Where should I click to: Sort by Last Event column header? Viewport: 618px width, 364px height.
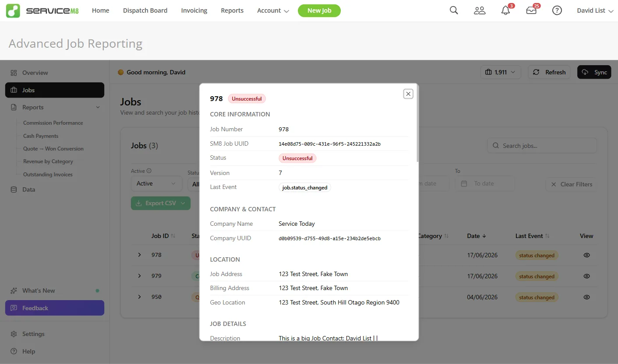[533, 236]
